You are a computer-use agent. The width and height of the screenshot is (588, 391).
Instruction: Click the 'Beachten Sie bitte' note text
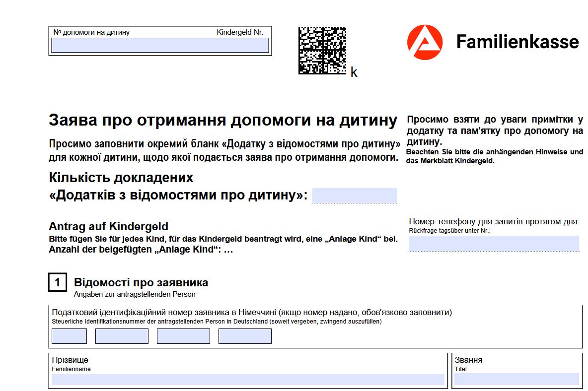494,156
